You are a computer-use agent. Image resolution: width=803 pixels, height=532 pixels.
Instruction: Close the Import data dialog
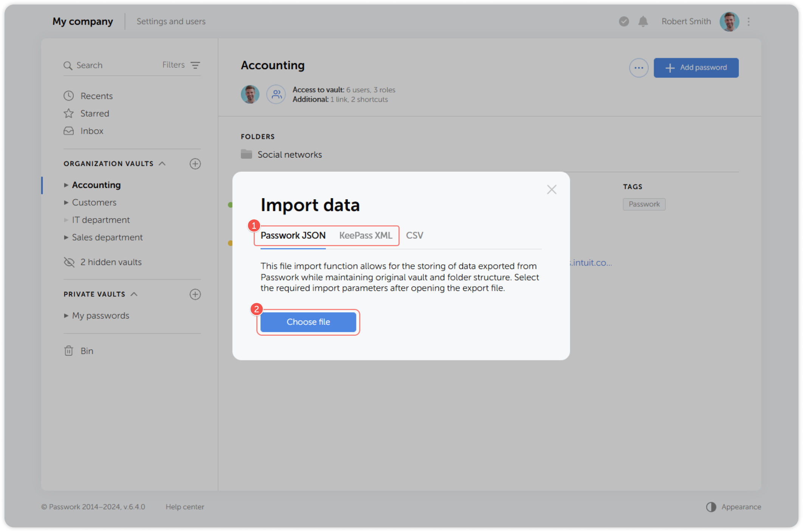click(552, 189)
